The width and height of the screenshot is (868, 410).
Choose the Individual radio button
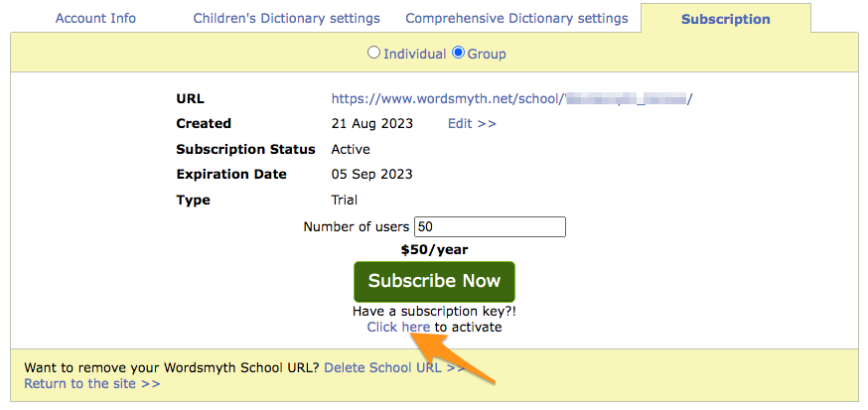click(x=374, y=53)
